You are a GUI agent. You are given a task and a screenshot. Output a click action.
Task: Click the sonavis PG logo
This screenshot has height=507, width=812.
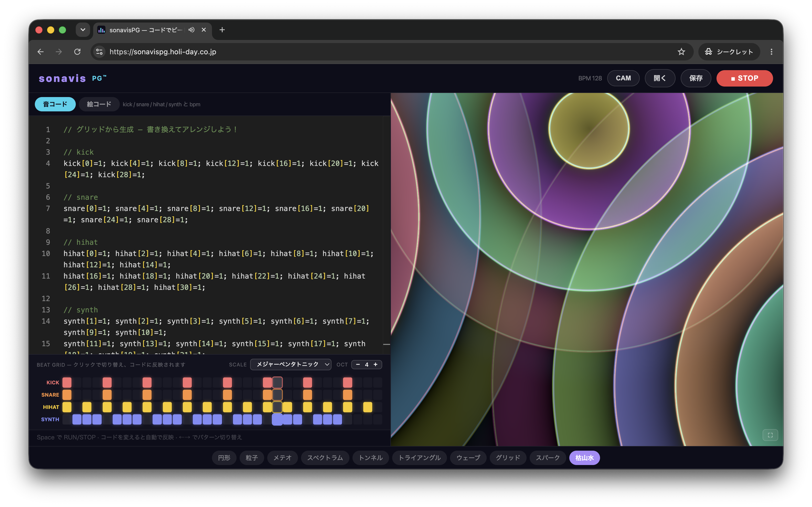(x=73, y=78)
